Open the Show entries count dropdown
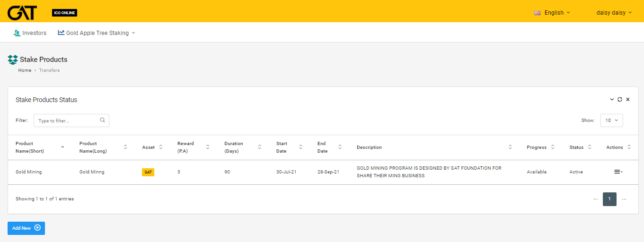This screenshot has width=644, height=242. (x=611, y=121)
